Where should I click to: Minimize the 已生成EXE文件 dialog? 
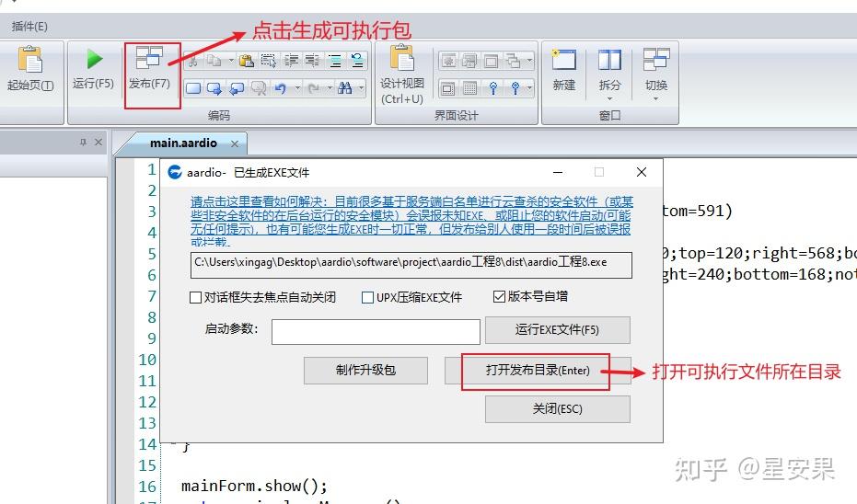[558, 173]
